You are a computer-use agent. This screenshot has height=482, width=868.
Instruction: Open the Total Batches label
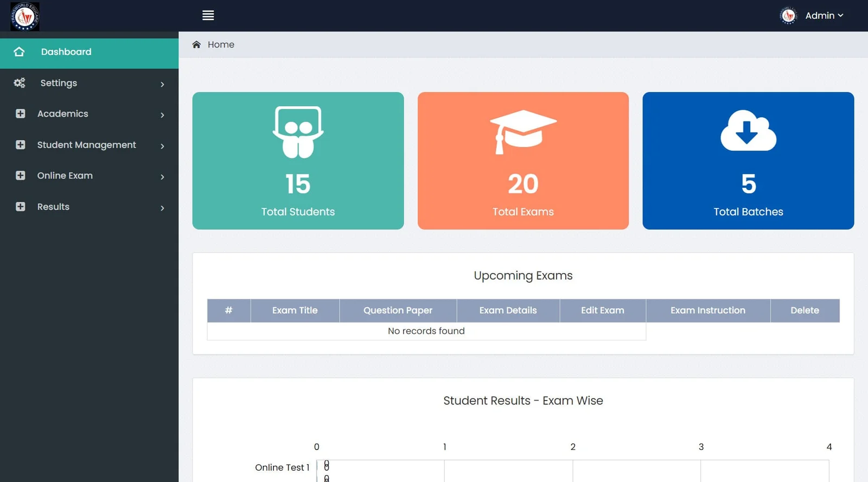[748, 212]
